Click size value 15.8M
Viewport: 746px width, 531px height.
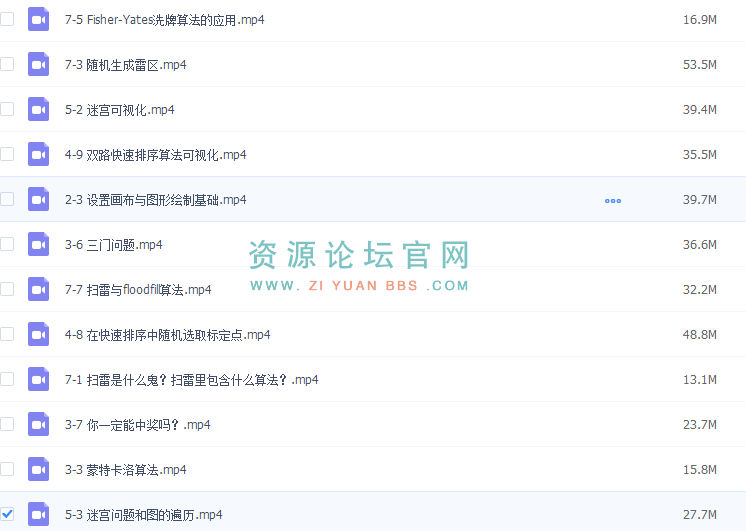tap(700, 470)
